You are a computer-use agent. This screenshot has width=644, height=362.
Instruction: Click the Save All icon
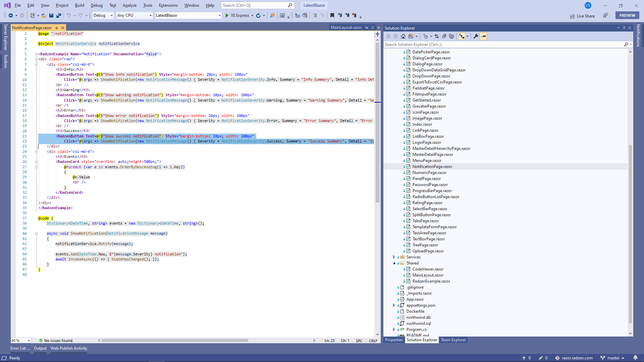(59, 15)
